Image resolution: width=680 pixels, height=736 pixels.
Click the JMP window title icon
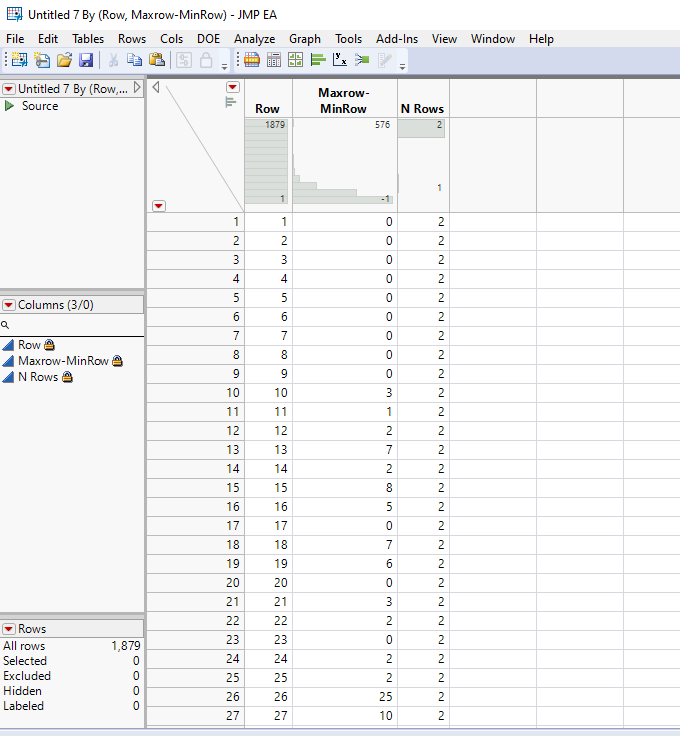15,15
